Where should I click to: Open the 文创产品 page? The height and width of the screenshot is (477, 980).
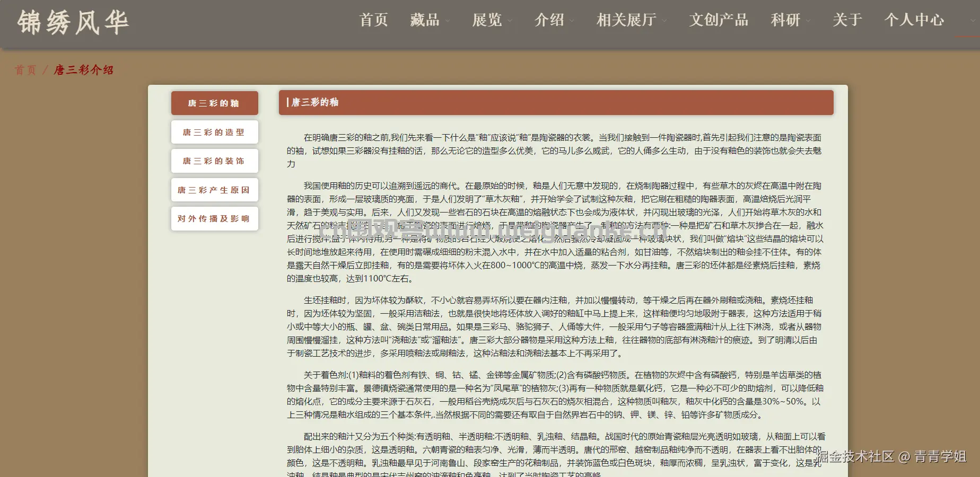(719, 20)
